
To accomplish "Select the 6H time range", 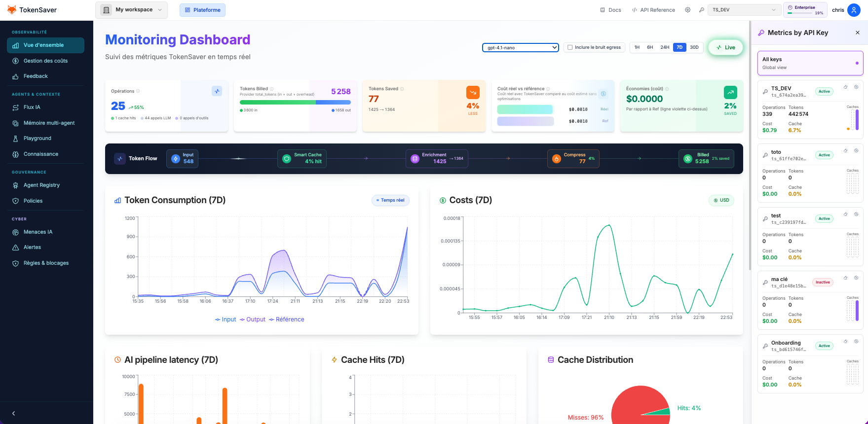I will pyautogui.click(x=650, y=47).
